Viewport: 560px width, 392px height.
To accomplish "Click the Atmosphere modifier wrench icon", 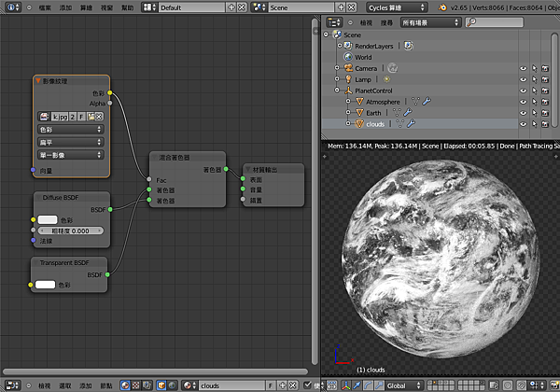I will (x=427, y=102).
